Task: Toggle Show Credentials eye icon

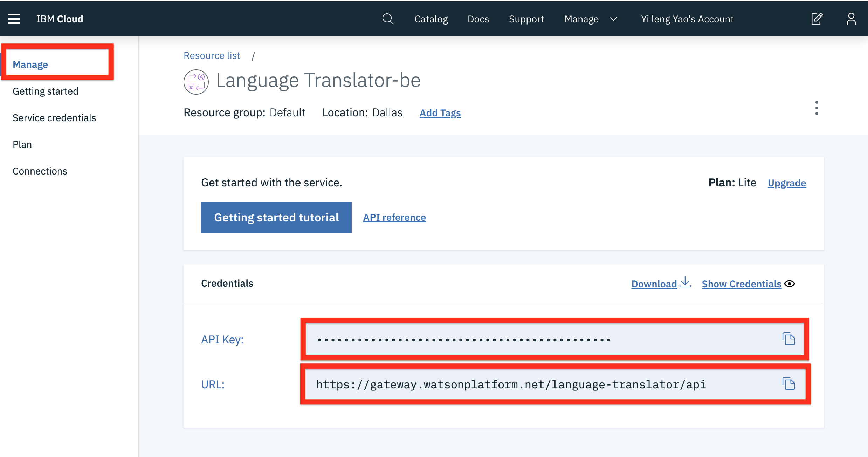Action: (790, 284)
